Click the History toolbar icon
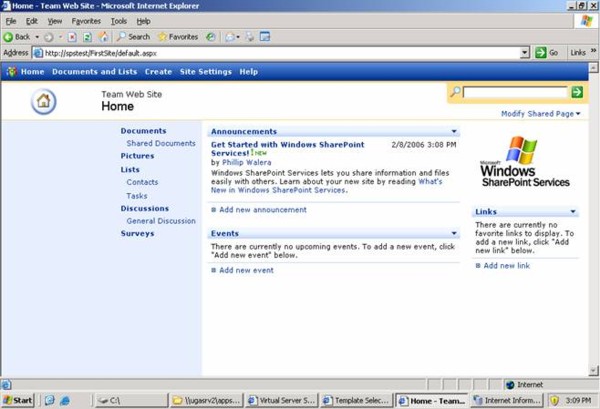600x409 pixels. 210,37
